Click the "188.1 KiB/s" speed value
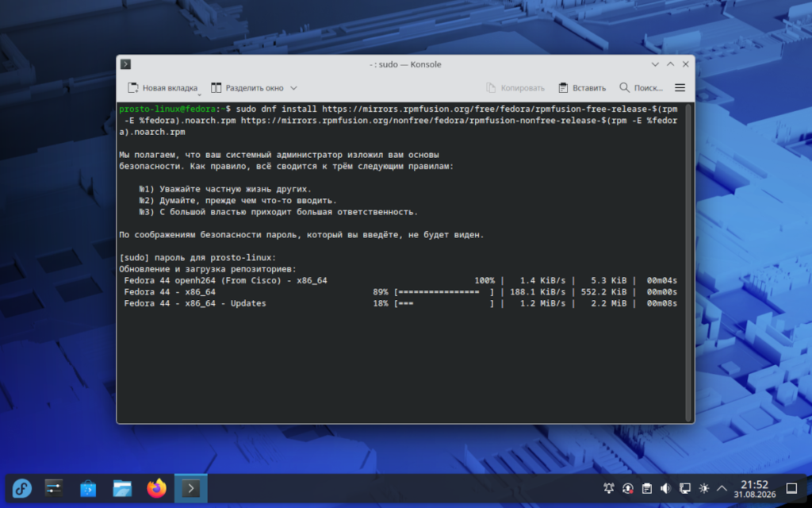812x508 pixels. (x=538, y=292)
